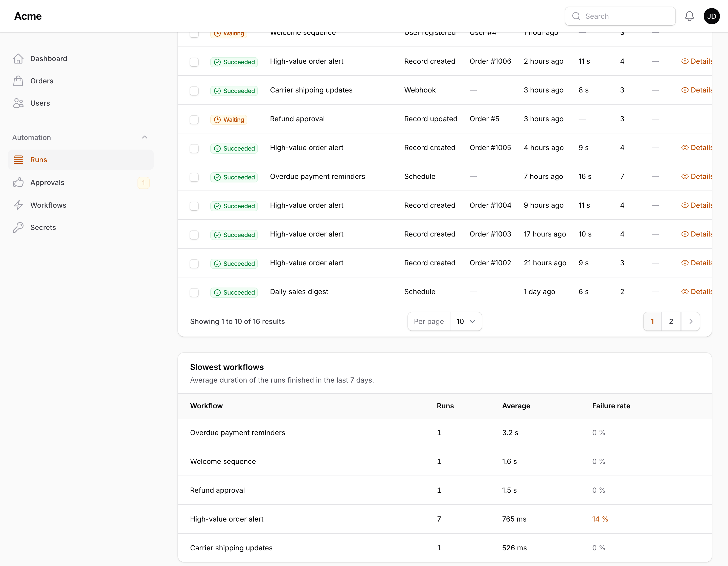Click the search magnifier icon
This screenshot has width=728, height=566.
click(576, 16)
